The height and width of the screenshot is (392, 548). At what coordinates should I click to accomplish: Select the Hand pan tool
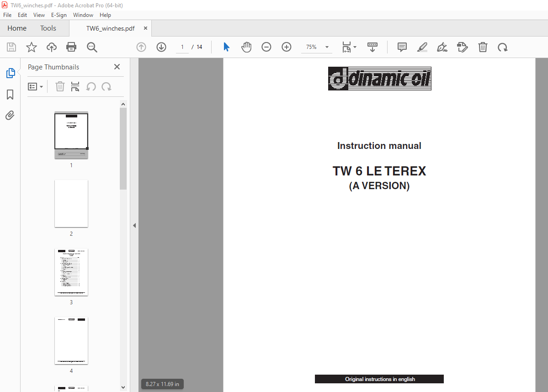tap(246, 47)
